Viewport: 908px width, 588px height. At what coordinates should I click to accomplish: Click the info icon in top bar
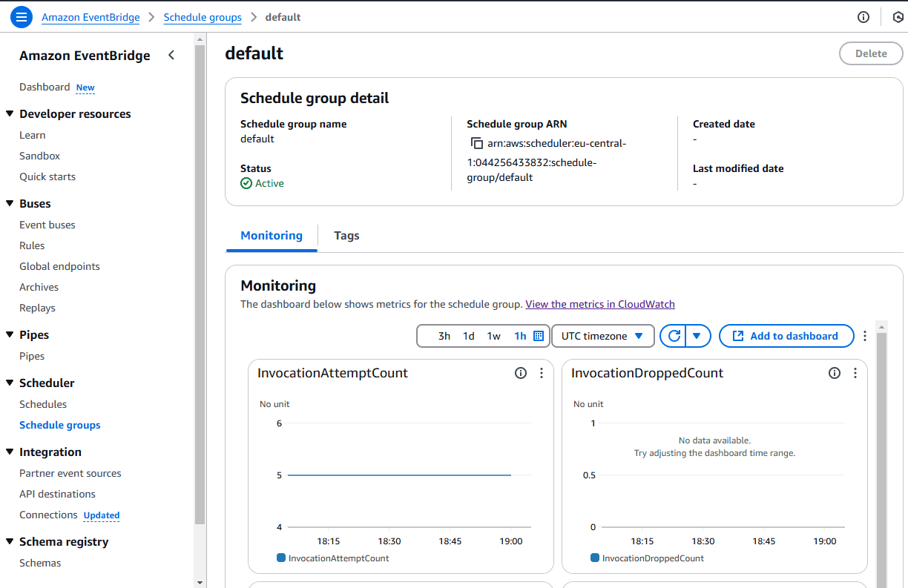pos(863,17)
